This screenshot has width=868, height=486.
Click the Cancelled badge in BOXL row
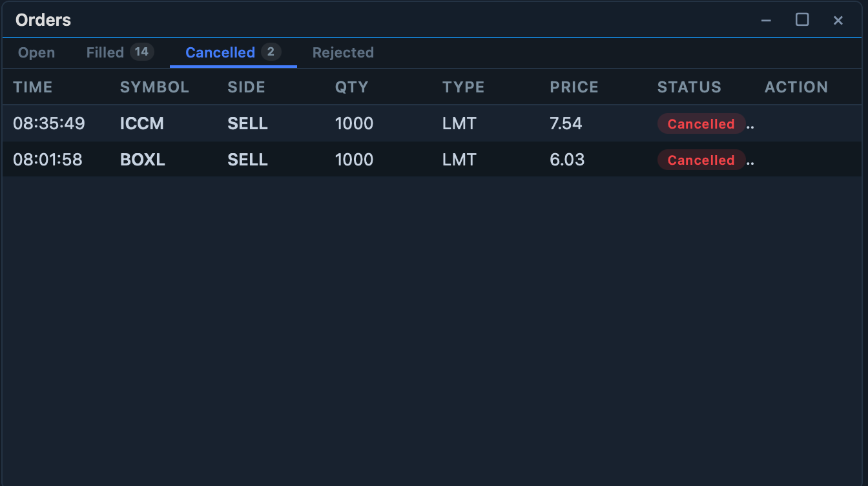[701, 160]
